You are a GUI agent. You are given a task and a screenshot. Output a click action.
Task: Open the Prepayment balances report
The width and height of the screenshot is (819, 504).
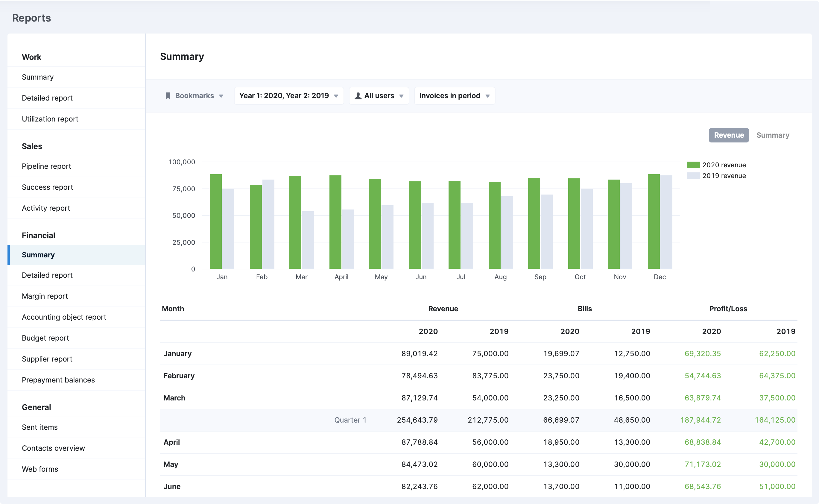tap(76, 380)
